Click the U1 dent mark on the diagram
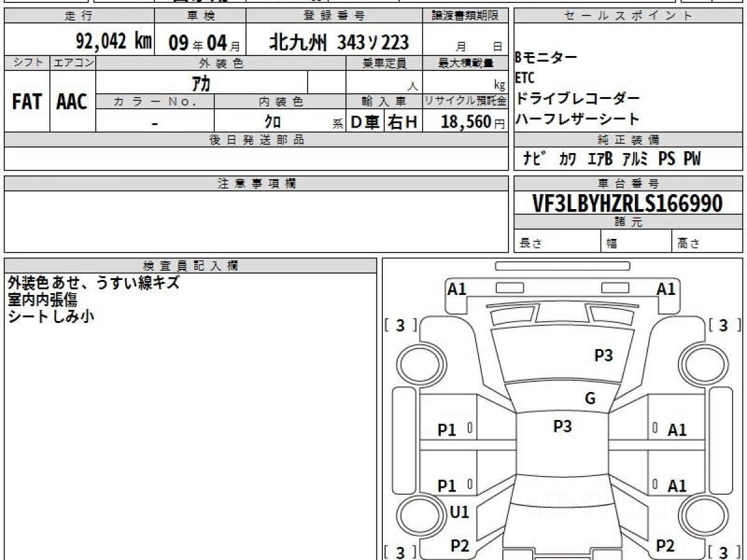The height and width of the screenshot is (560, 747). 459,512
